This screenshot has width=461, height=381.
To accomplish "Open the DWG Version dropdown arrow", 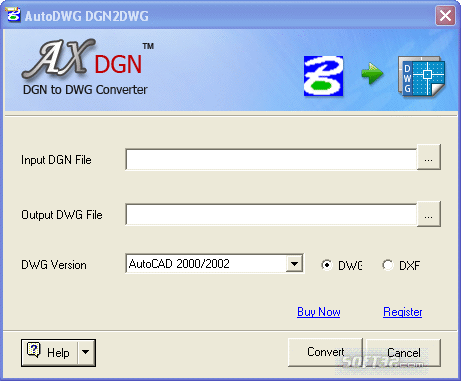I will tap(294, 264).
